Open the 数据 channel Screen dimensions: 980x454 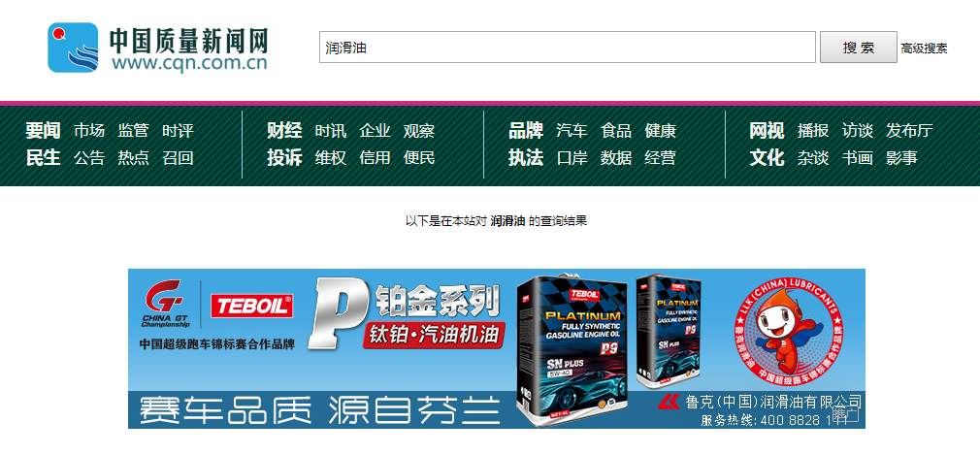coord(616,158)
